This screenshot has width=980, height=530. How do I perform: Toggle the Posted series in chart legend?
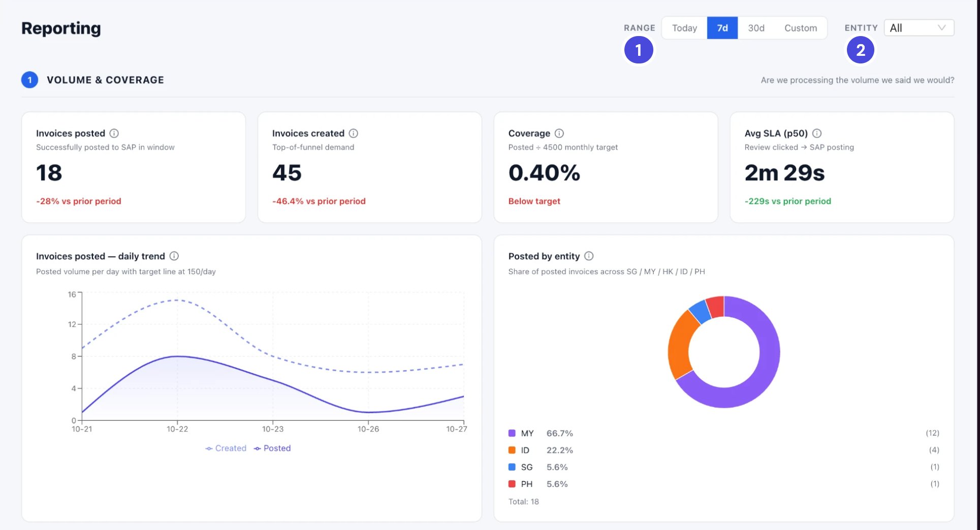[272, 448]
